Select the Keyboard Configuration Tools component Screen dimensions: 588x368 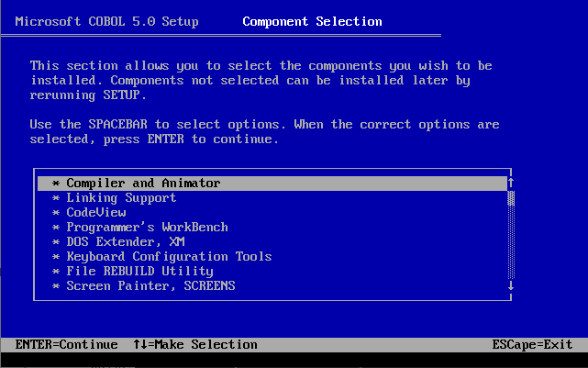coord(169,257)
